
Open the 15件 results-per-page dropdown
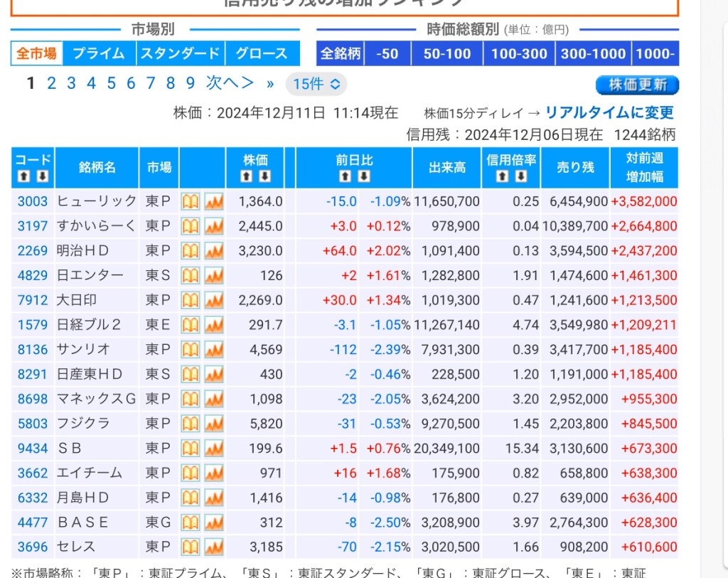click(316, 84)
